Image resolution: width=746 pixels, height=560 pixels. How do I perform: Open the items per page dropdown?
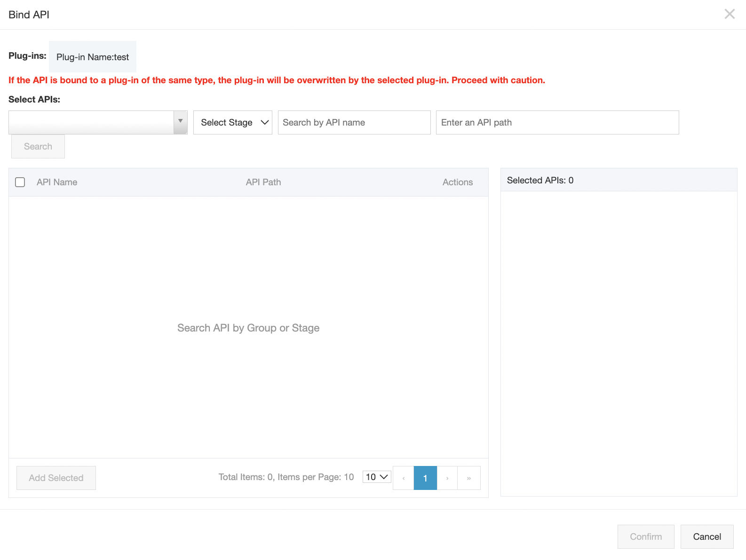pos(377,477)
